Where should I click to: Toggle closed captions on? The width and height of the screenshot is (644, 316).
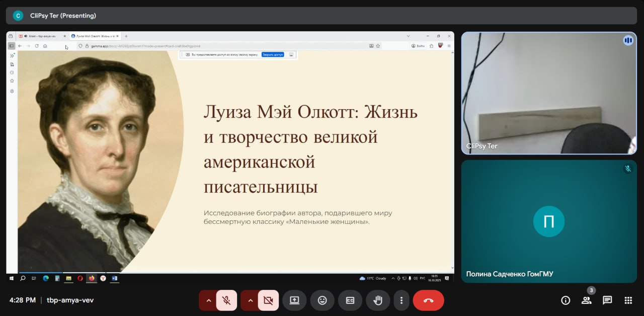(350, 300)
